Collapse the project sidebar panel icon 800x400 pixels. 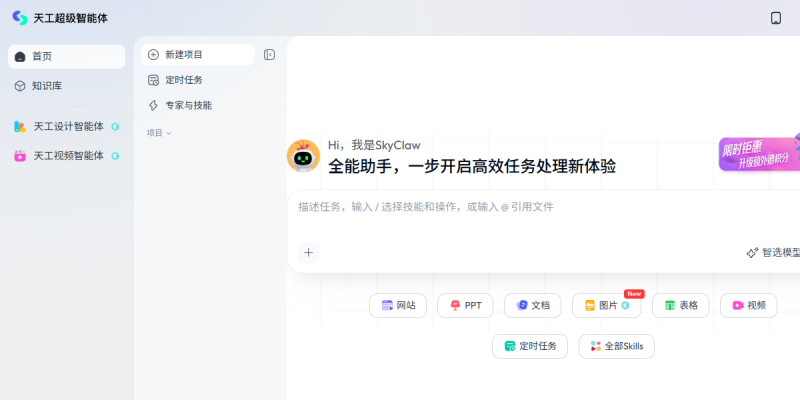269,55
